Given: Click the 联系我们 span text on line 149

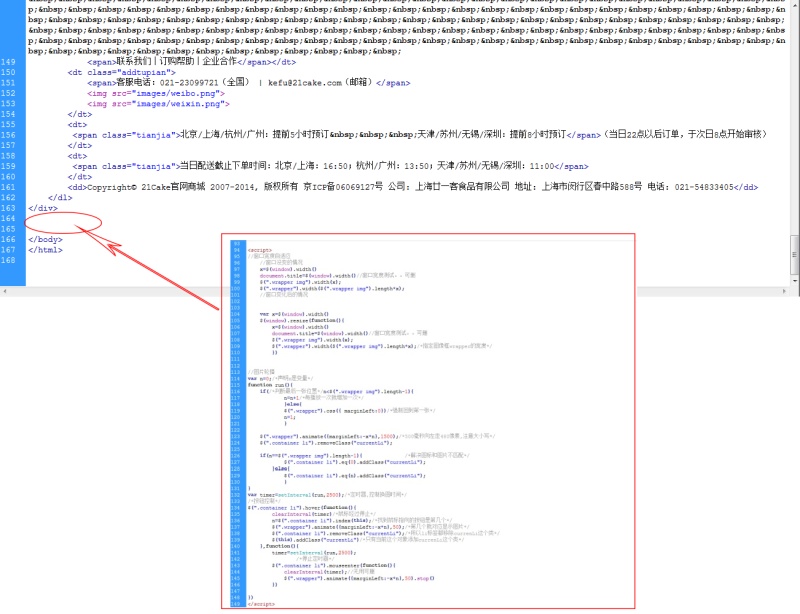Looking at the screenshot, I should [134, 62].
